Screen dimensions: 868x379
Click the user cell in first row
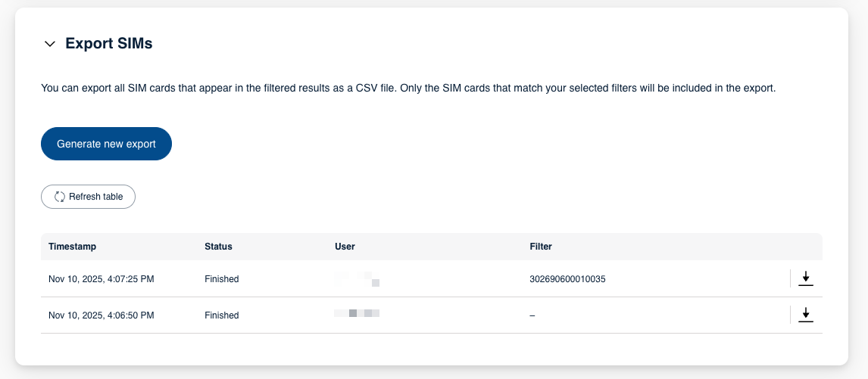click(x=358, y=279)
